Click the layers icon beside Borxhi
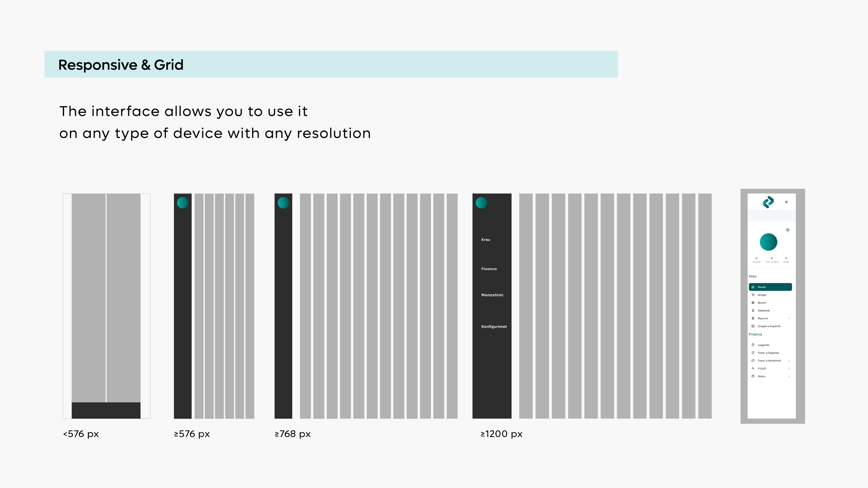 pyautogui.click(x=753, y=303)
